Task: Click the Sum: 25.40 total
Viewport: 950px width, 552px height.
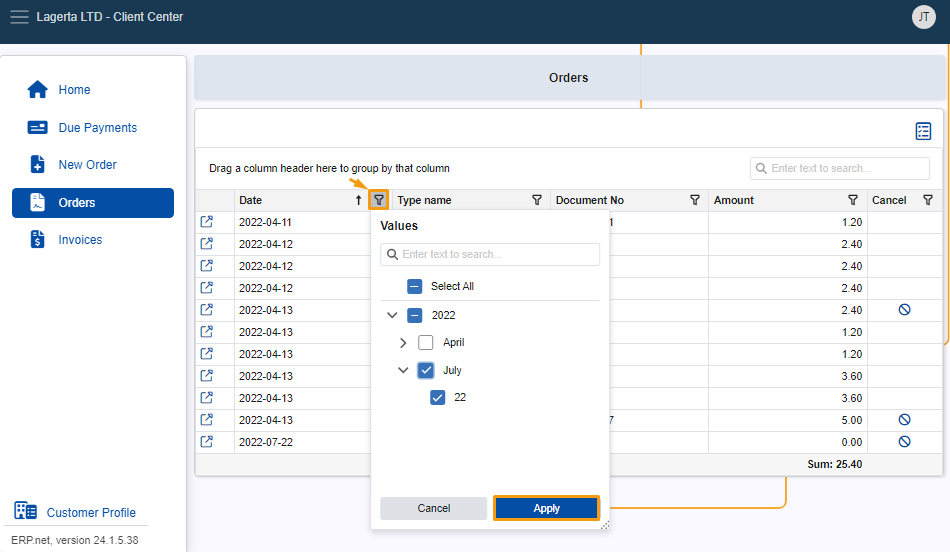Action: 834,464
